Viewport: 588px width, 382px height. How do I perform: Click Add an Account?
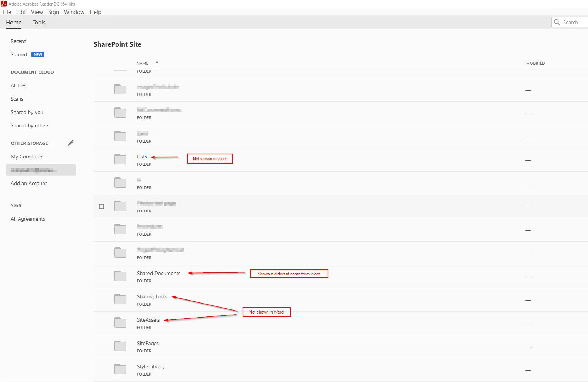click(29, 183)
